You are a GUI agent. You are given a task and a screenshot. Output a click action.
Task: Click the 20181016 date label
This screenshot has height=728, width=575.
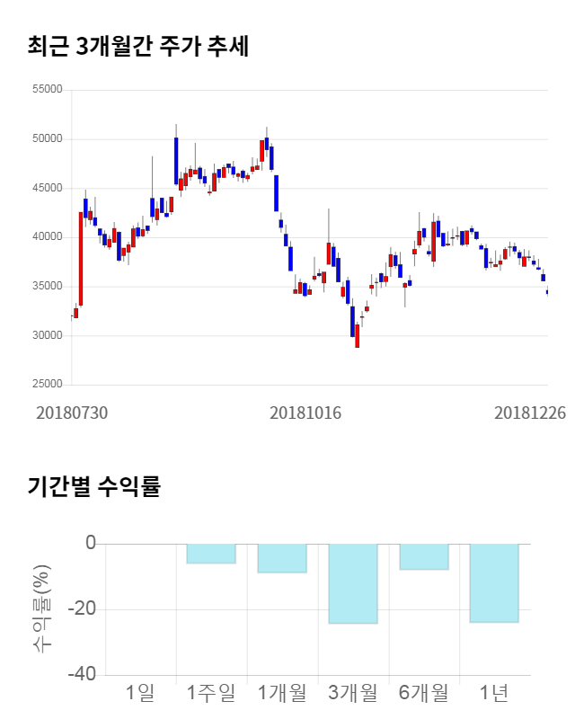305,412
